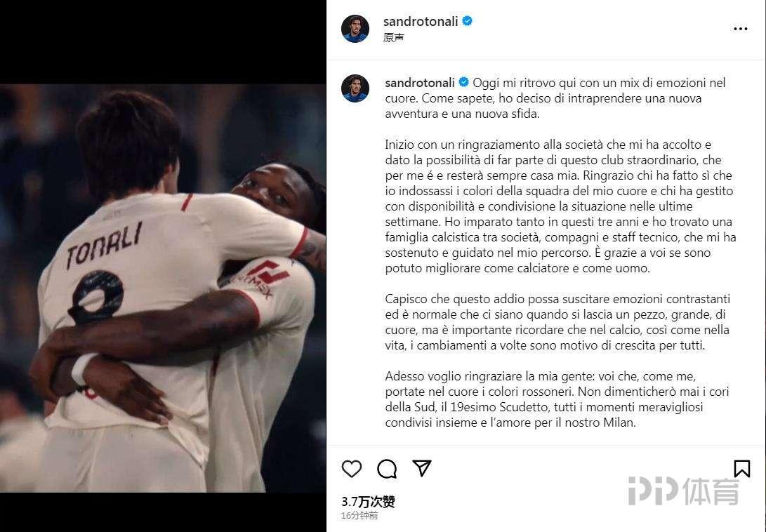Share post via paper plane icon

click(421, 468)
